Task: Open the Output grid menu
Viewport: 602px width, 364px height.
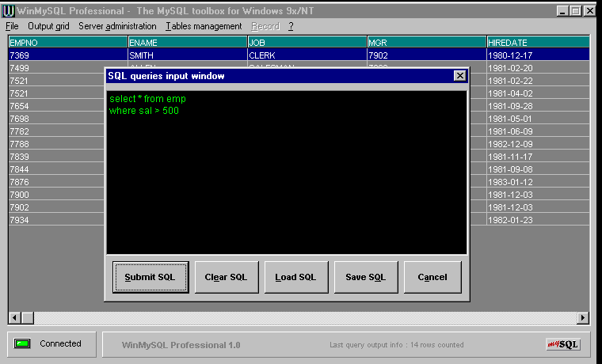Action: [x=48, y=26]
